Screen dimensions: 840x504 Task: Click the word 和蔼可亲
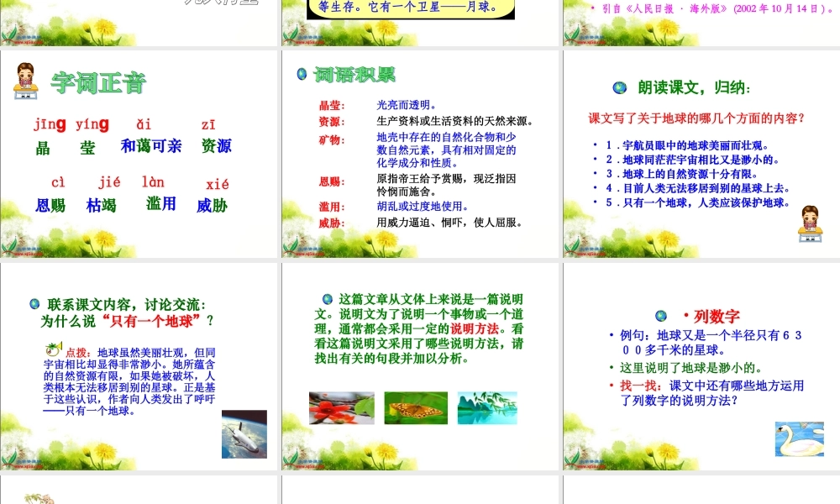[x=151, y=145]
